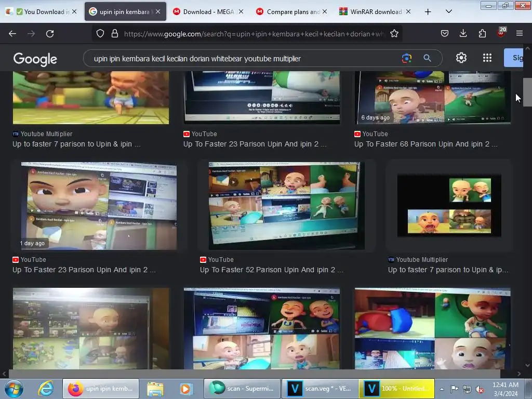Viewport: 532px width, 399px height.
Task: Search by image with Google Lens icon
Action: pyautogui.click(x=406, y=58)
